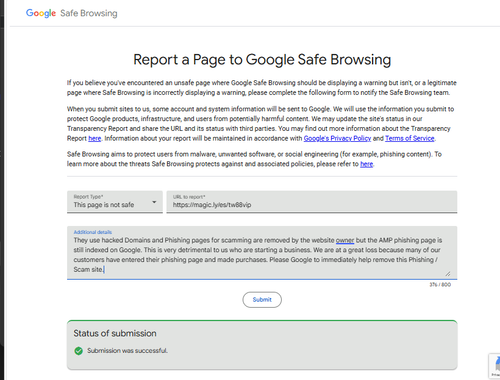Open the Report Type dropdown arrow

[154, 202]
